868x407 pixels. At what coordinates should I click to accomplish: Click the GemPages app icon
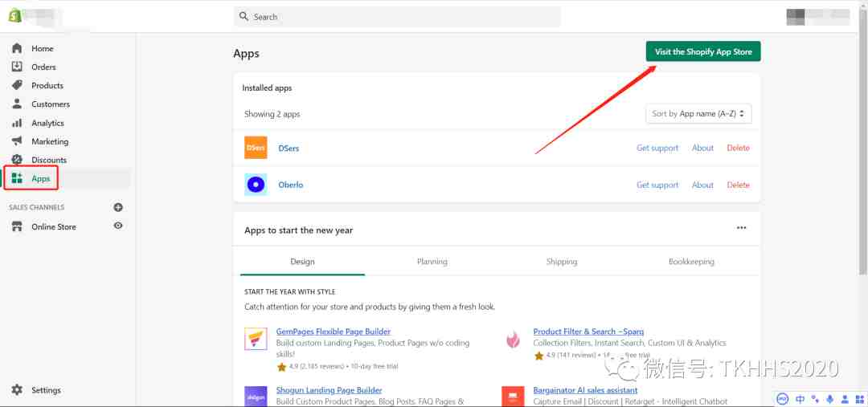(256, 339)
